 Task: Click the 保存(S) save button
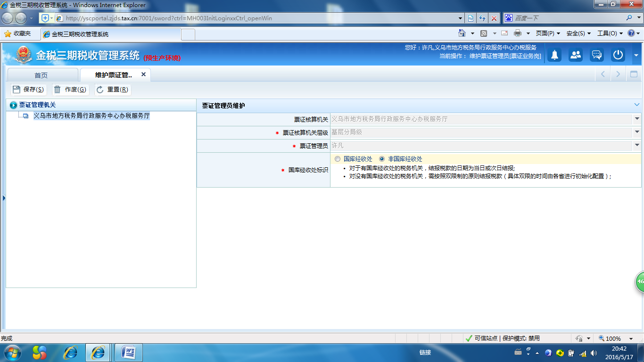[x=28, y=90]
